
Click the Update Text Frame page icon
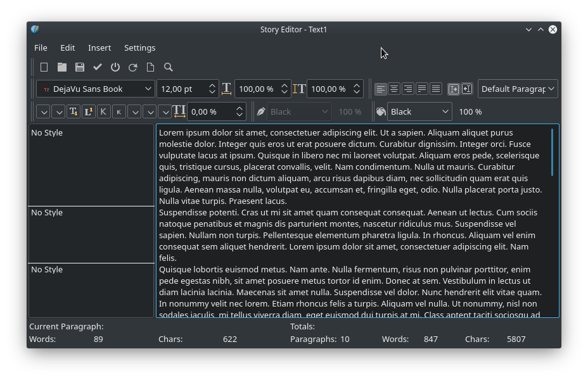click(151, 67)
